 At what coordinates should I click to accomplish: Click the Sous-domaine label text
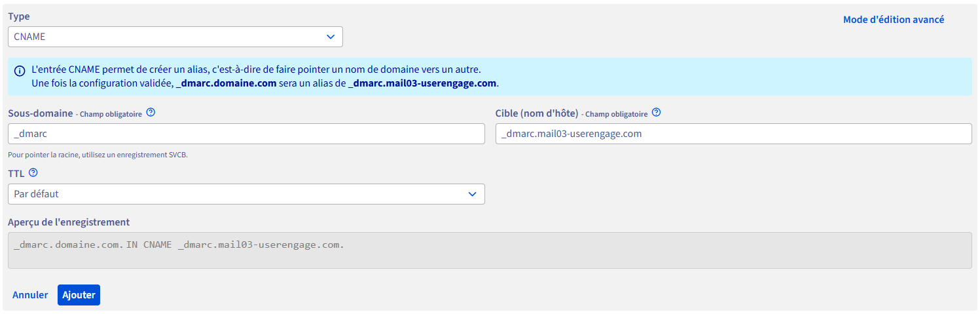(41, 113)
